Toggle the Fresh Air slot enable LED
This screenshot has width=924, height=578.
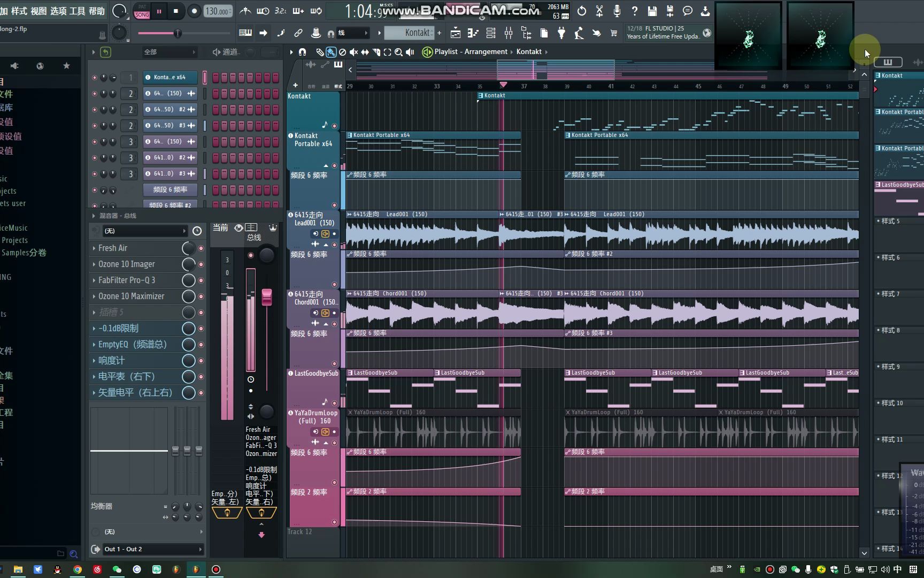pyautogui.click(x=201, y=248)
